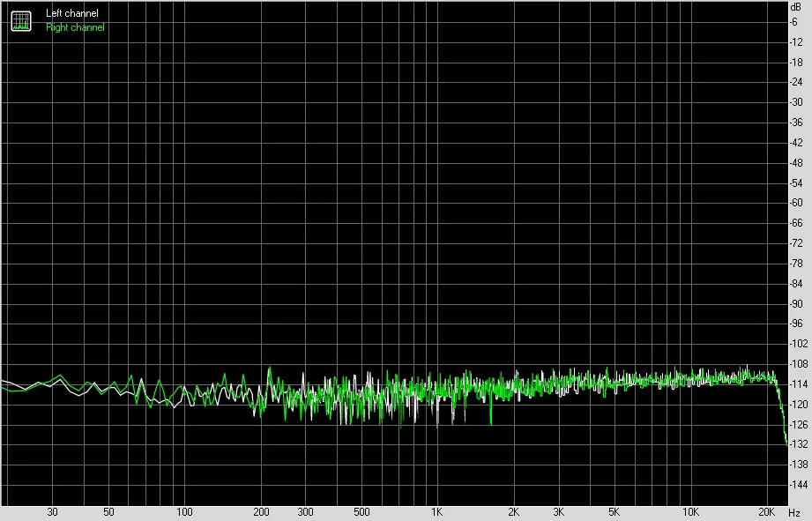Click the -60 dB axis value
This screenshot has width=812, height=521.
coord(796,203)
